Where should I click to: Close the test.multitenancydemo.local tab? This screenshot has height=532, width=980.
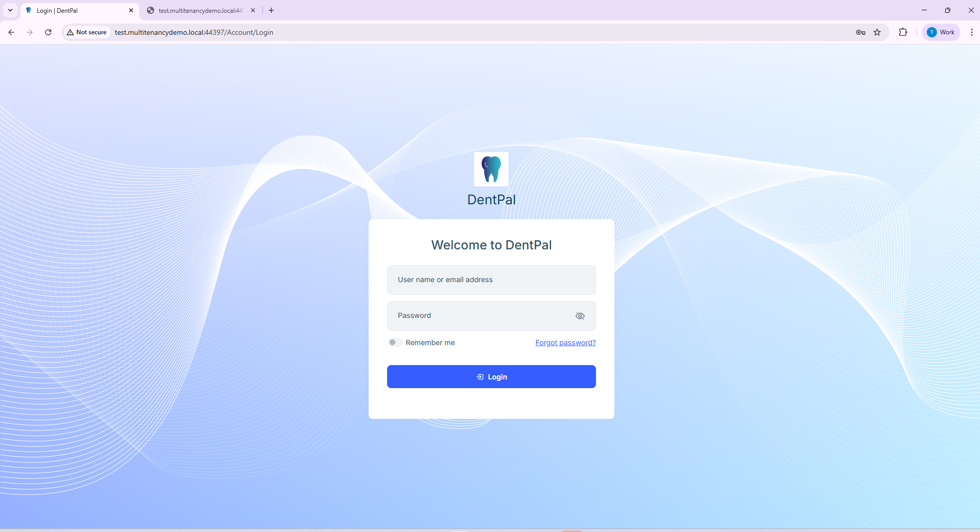(x=253, y=10)
